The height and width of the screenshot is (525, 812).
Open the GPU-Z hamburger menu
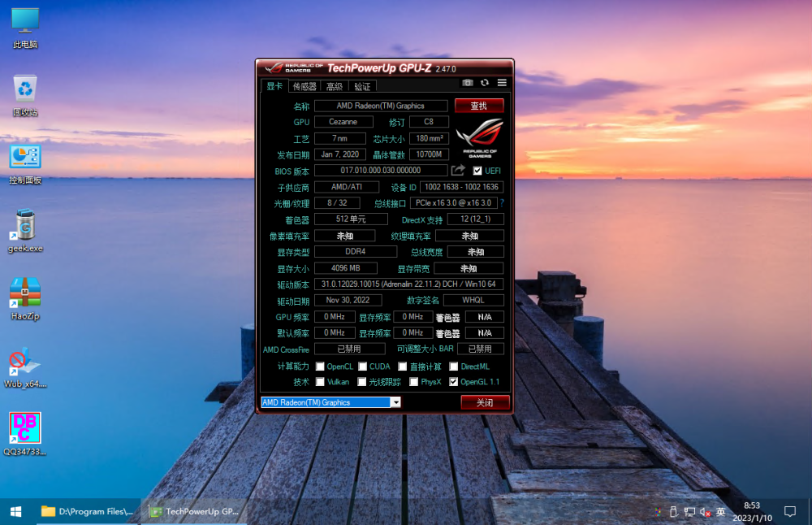click(502, 83)
